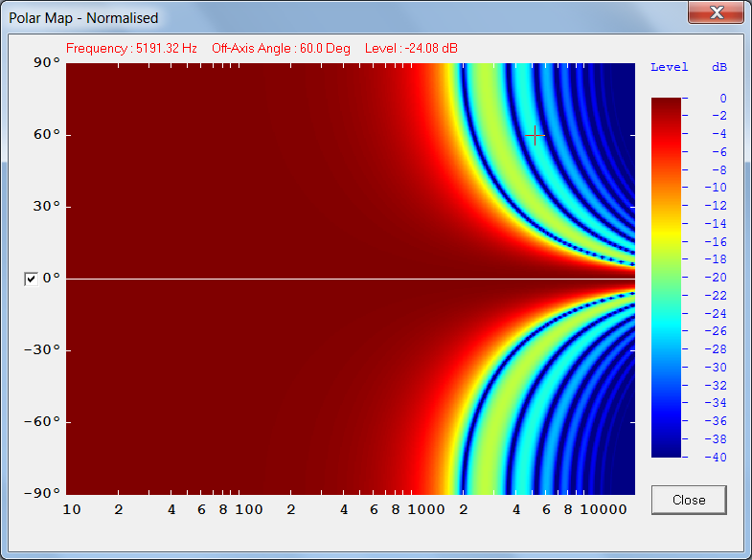Screen dimensions: 752x560
Task: Click the -20 dB scale label
Action: pos(716,278)
